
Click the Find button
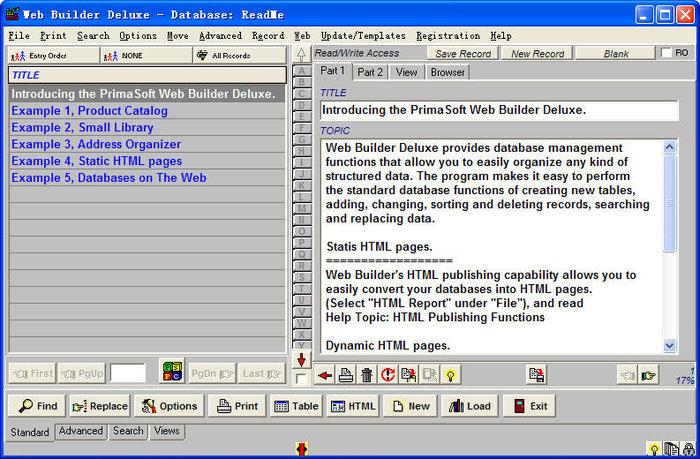coord(37,406)
